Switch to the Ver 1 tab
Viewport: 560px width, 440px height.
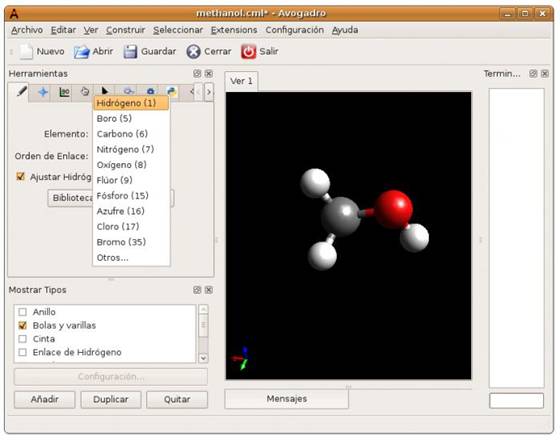tap(241, 81)
